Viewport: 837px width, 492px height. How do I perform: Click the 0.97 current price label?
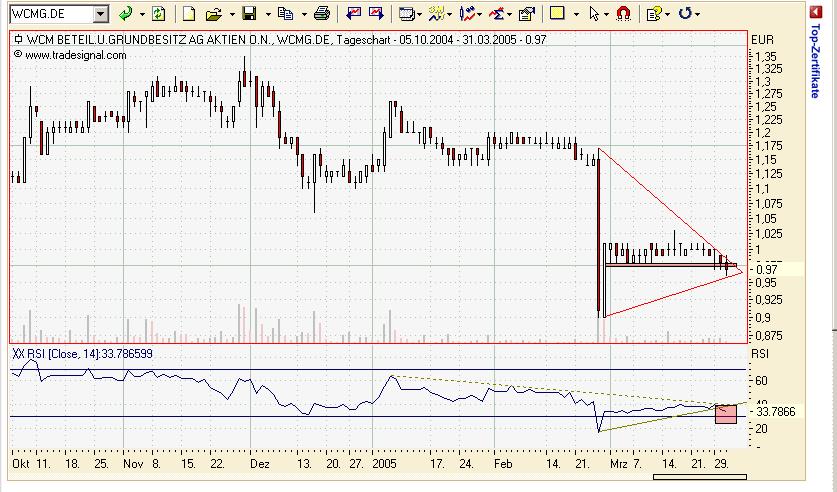[766, 269]
